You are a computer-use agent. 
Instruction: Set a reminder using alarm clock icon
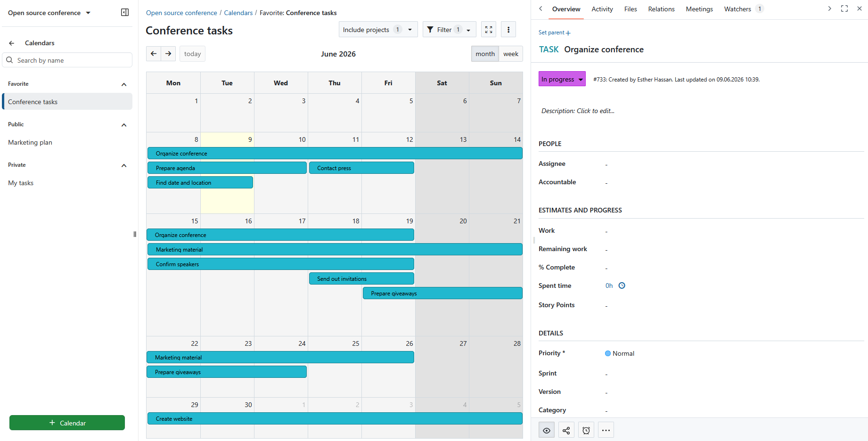[x=586, y=430]
